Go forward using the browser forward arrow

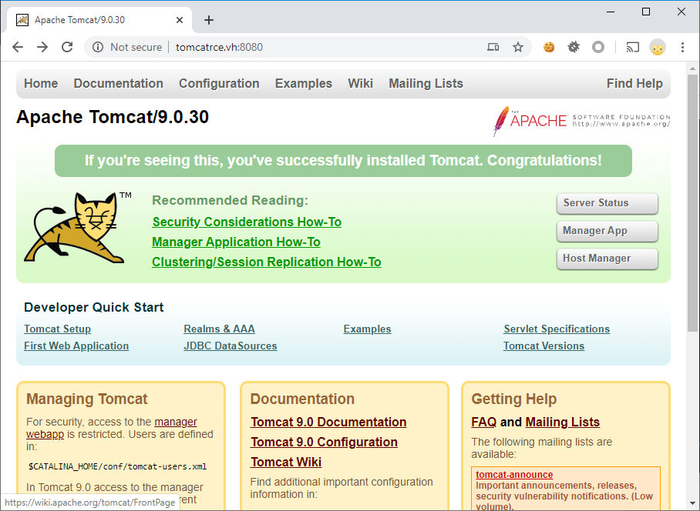click(x=42, y=47)
